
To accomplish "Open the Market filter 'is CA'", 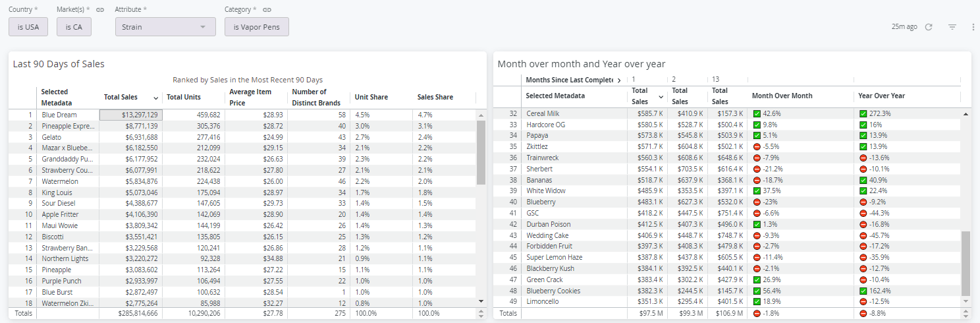I will (x=74, y=27).
